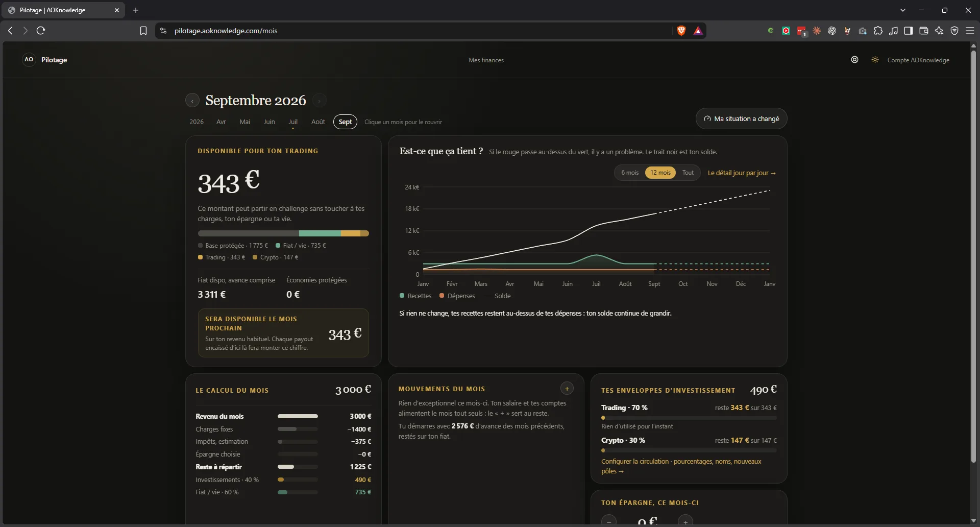Image resolution: width=980 pixels, height=527 pixels.
Task: Open the help lifebuoy icon
Action: [854, 60]
